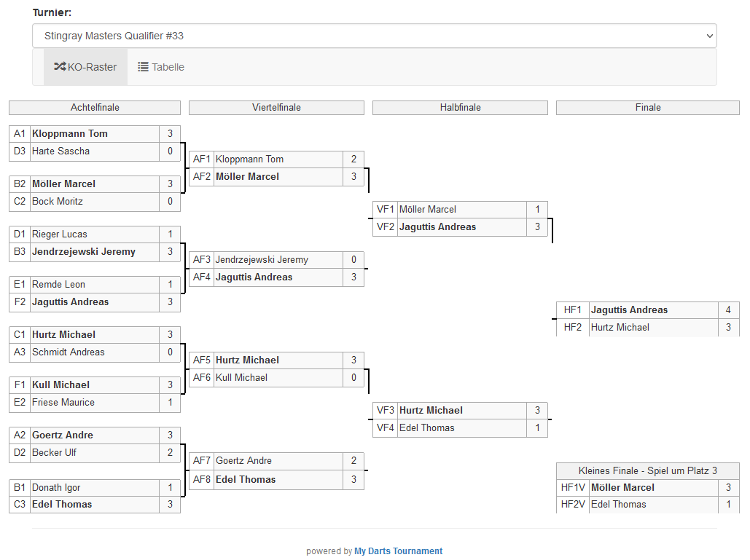Viewport: 750px width, 560px height.
Task: Click Jaguttis Andreas in the Finale row
Action: click(629, 310)
